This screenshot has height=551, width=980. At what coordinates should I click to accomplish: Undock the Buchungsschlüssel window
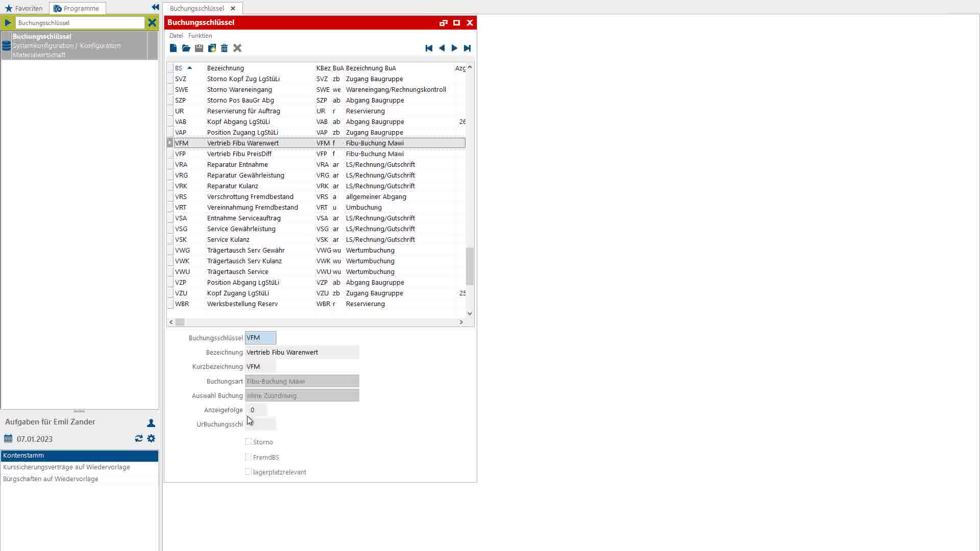[x=443, y=22]
